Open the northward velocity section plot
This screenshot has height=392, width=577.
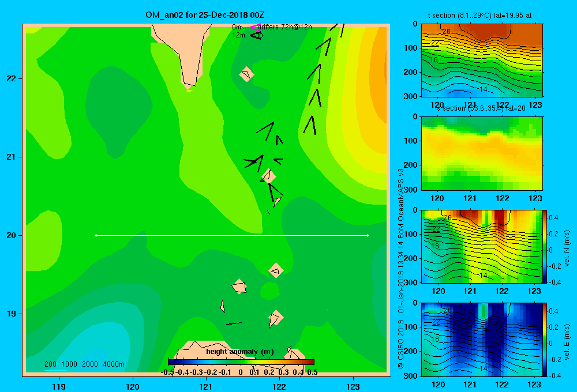click(481, 246)
